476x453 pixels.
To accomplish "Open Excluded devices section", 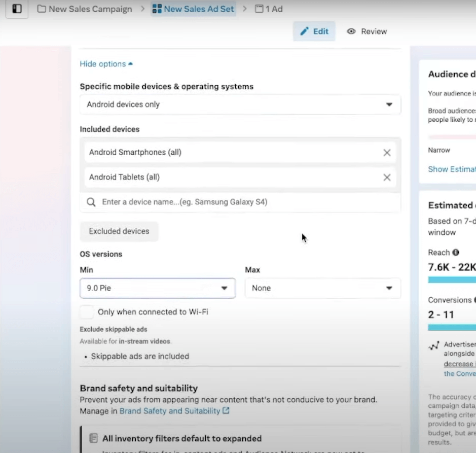I will coord(119,231).
